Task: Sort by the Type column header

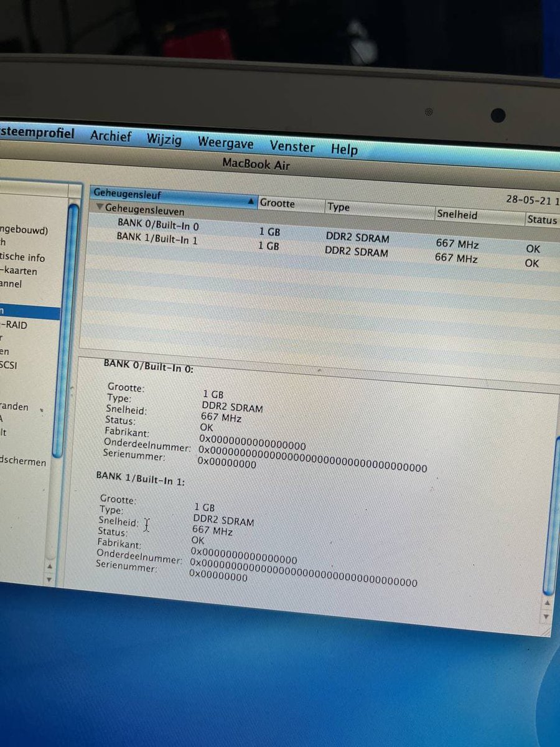Action: coord(379,209)
